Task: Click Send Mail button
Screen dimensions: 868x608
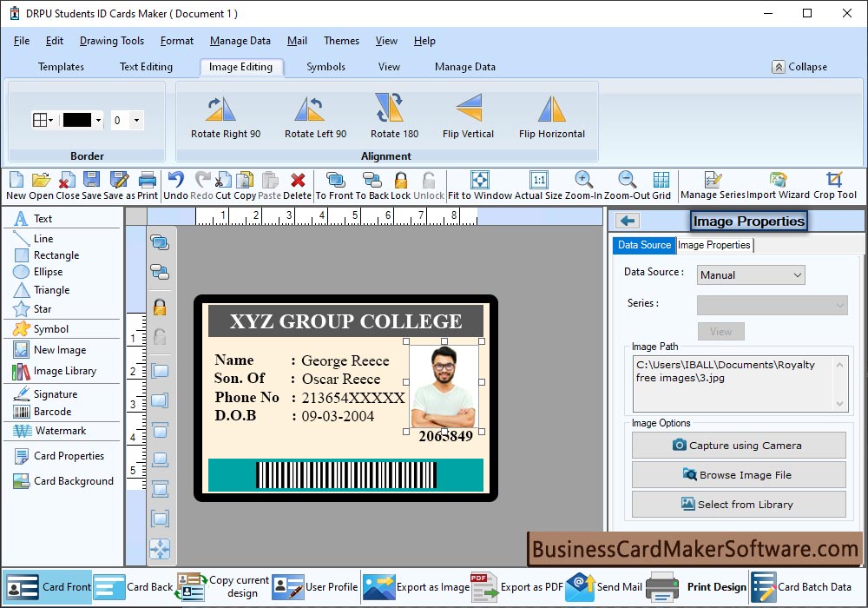Action: click(x=604, y=587)
